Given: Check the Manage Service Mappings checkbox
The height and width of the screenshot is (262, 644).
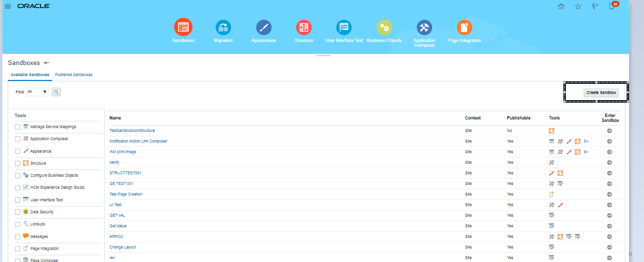Looking at the screenshot, I should [18, 127].
